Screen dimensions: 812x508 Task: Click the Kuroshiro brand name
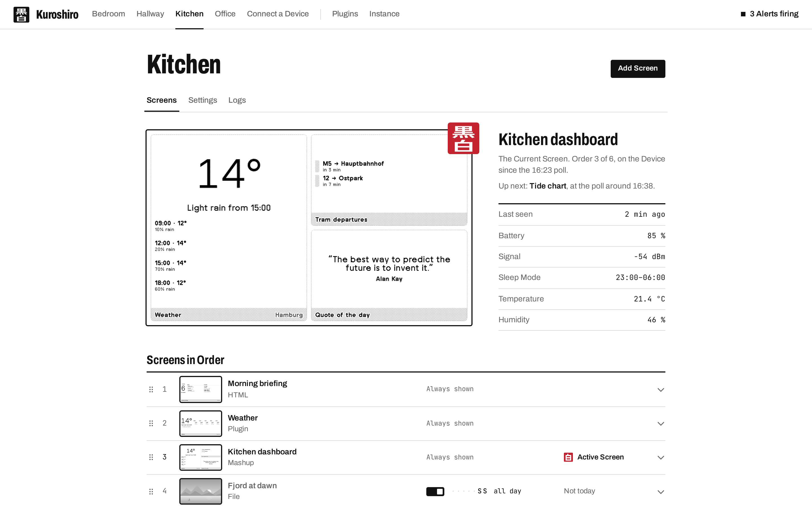pyautogui.click(x=57, y=14)
